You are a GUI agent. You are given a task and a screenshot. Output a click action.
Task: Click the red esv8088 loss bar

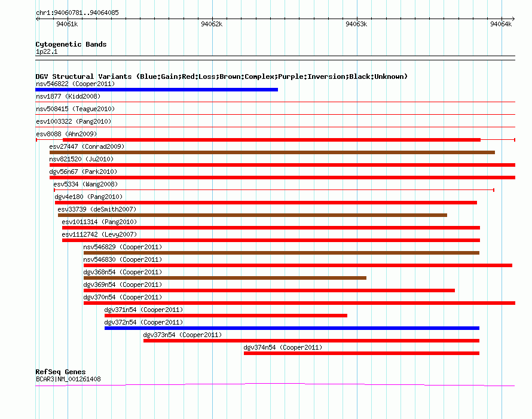click(272, 140)
